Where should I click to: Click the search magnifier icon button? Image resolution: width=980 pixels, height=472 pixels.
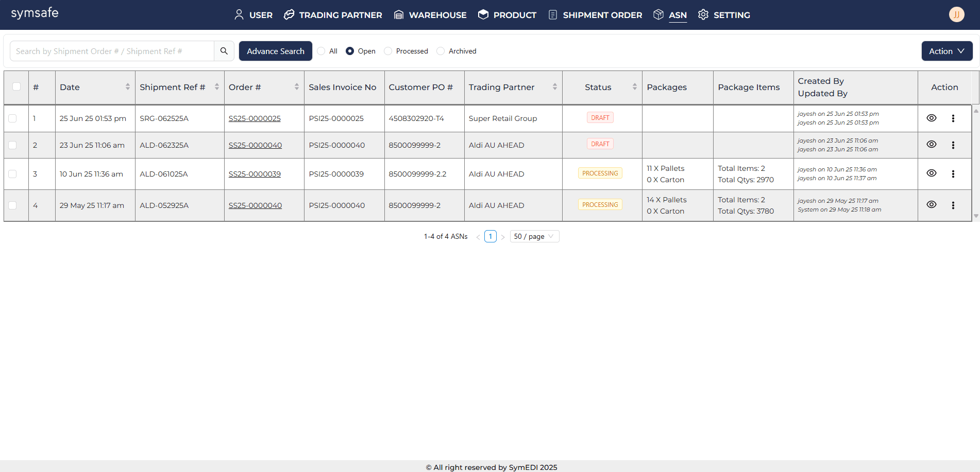click(x=224, y=51)
